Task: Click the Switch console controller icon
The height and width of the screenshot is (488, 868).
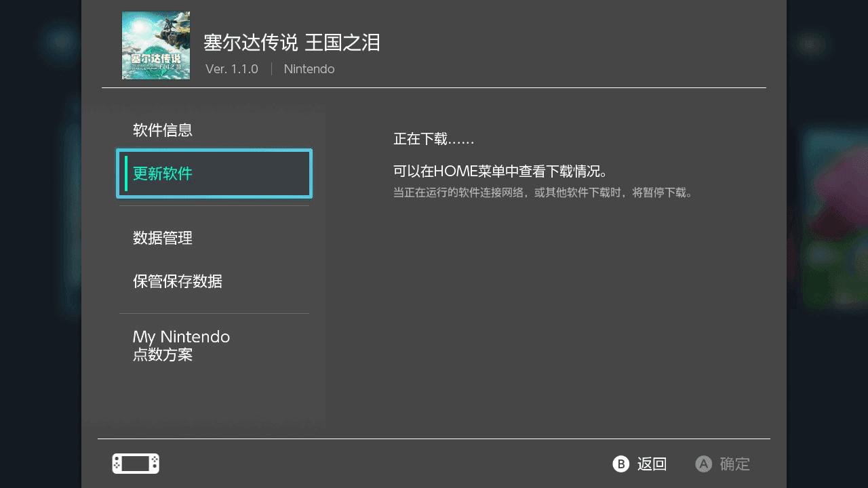Action: tap(136, 464)
